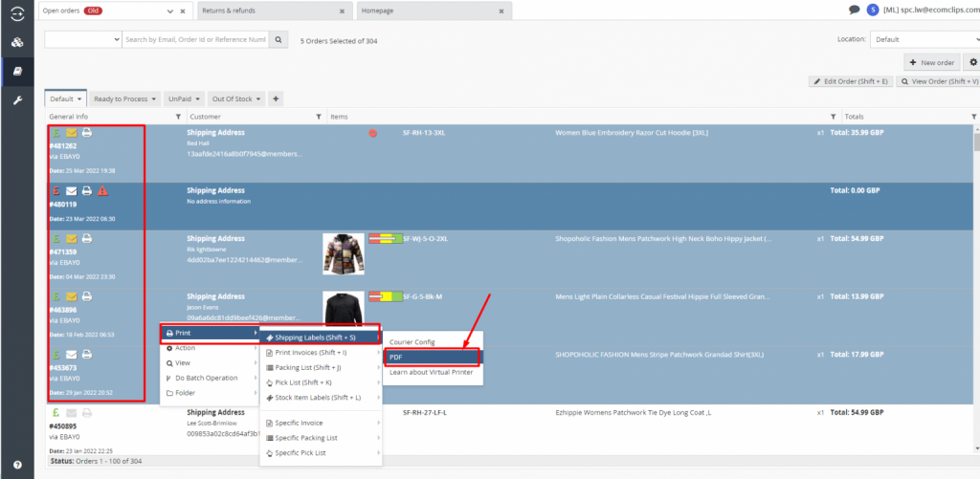Image resolution: width=980 pixels, height=479 pixels.
Task: Expand the Default view dropdown arrow
Action: 80,99
